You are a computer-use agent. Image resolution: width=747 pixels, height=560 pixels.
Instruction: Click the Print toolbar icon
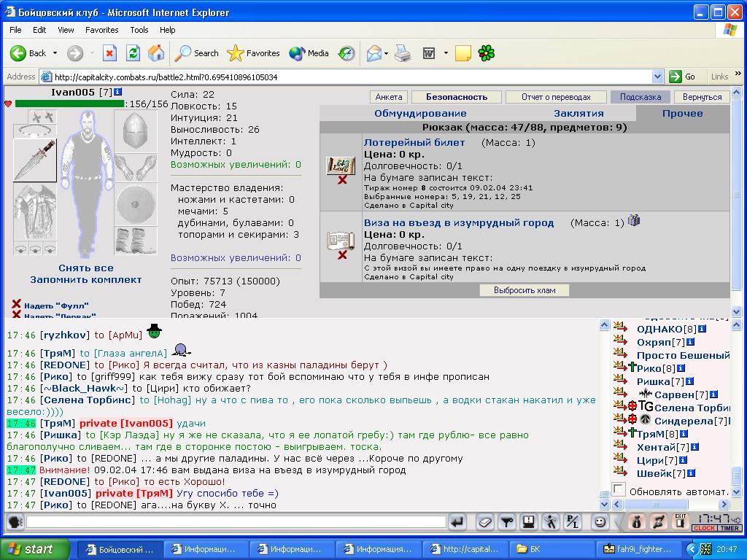[403, 53]
